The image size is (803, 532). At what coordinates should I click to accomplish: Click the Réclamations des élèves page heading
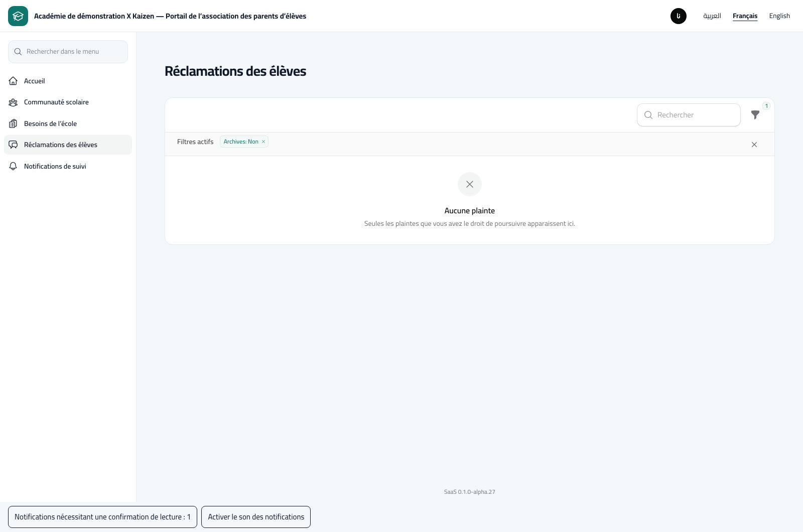coord(235,71)
